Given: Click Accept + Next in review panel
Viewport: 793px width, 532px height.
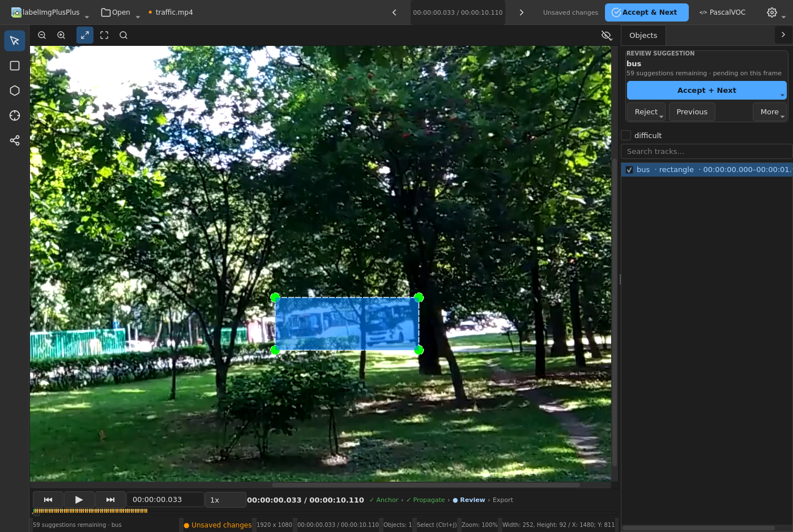Looking at the screenshot, I should click(707, 91).
